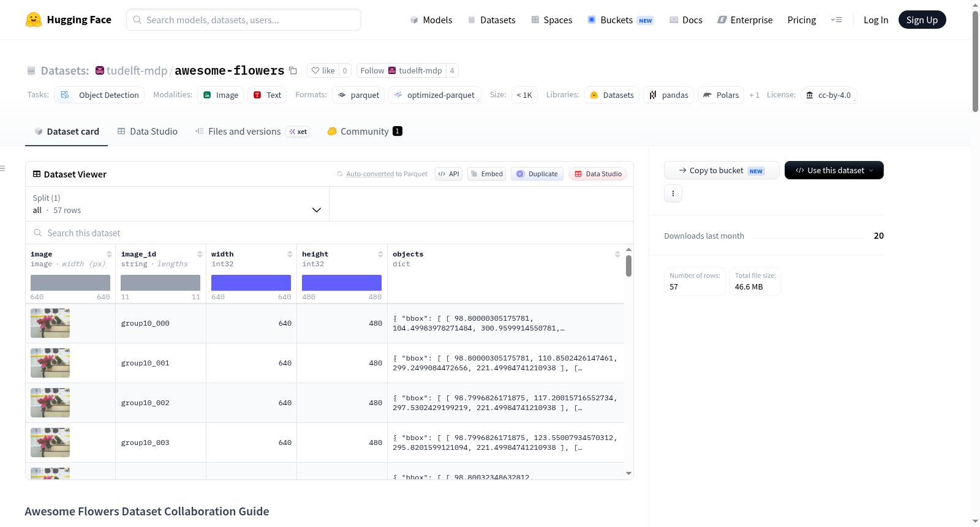Click the Embed button

486,174
